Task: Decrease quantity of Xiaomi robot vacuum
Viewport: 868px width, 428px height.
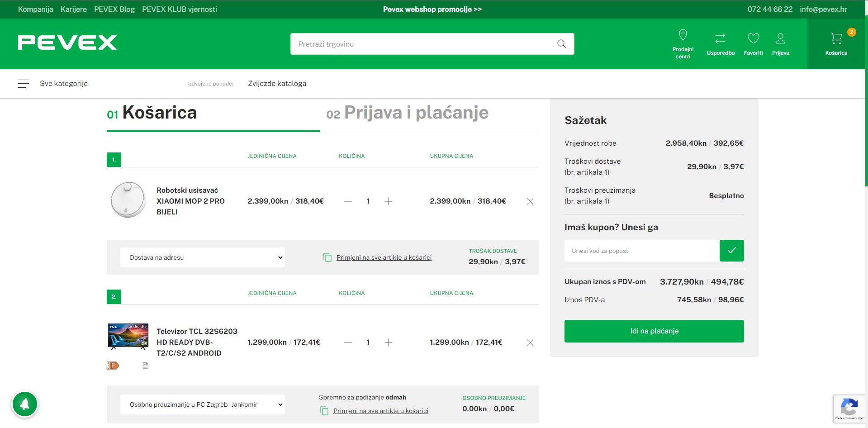Action: tap(347, 201)
